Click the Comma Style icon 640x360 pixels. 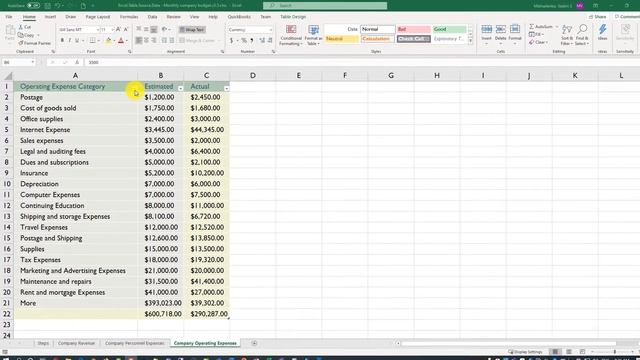pos(252,40)
